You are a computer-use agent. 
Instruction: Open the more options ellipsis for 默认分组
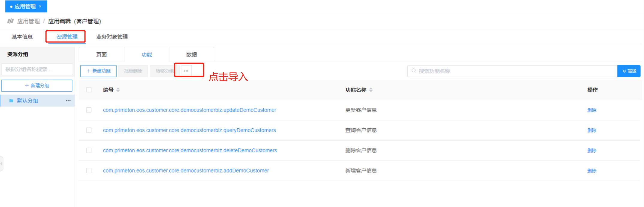click(68, 101)
